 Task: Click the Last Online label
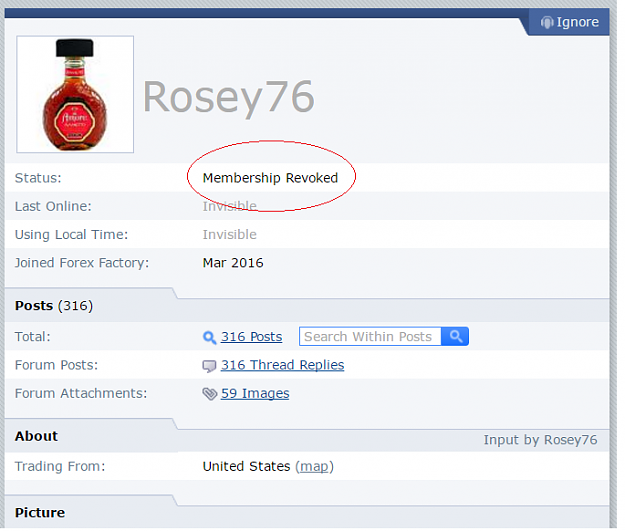pyautogui.click(x=53, y=206)
